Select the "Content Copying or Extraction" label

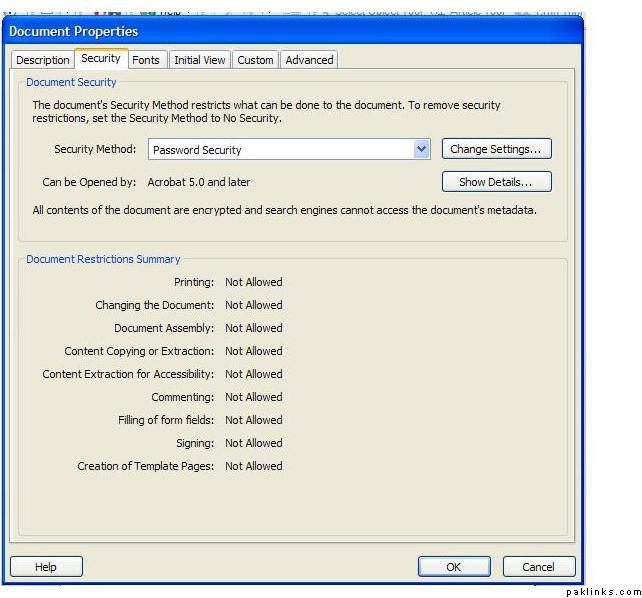139,351
